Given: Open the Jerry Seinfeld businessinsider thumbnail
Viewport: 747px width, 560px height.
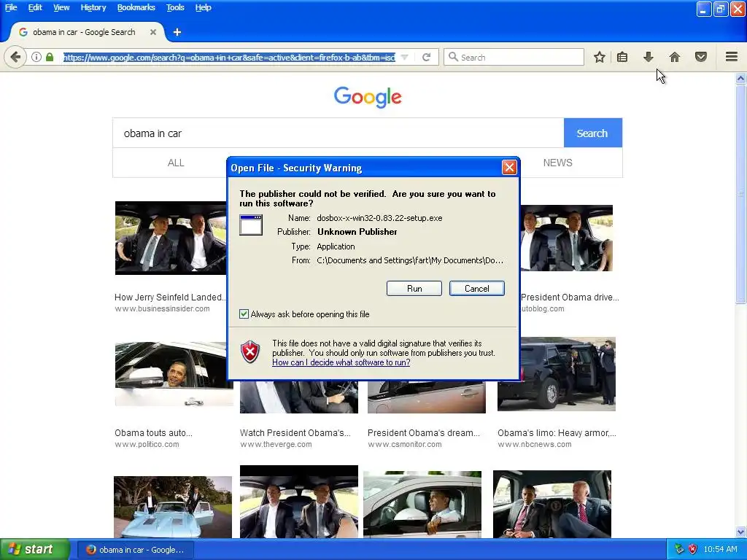Looking at the screenshot, I should [171, 238].
